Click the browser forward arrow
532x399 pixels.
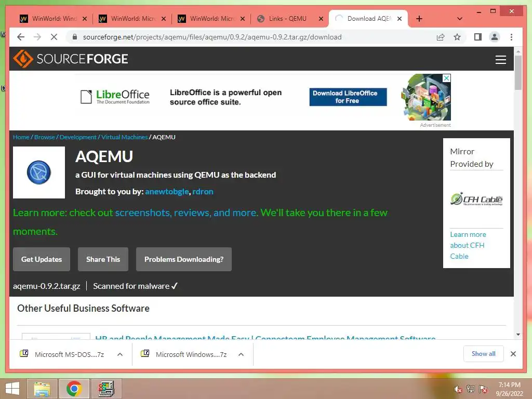coord(37,37)
